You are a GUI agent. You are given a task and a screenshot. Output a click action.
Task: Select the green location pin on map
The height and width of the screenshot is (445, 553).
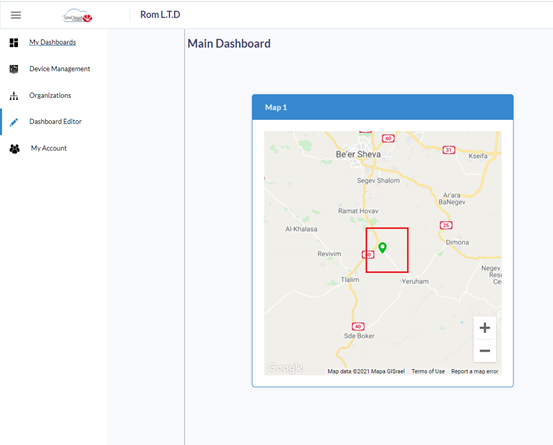coord(382,248)
